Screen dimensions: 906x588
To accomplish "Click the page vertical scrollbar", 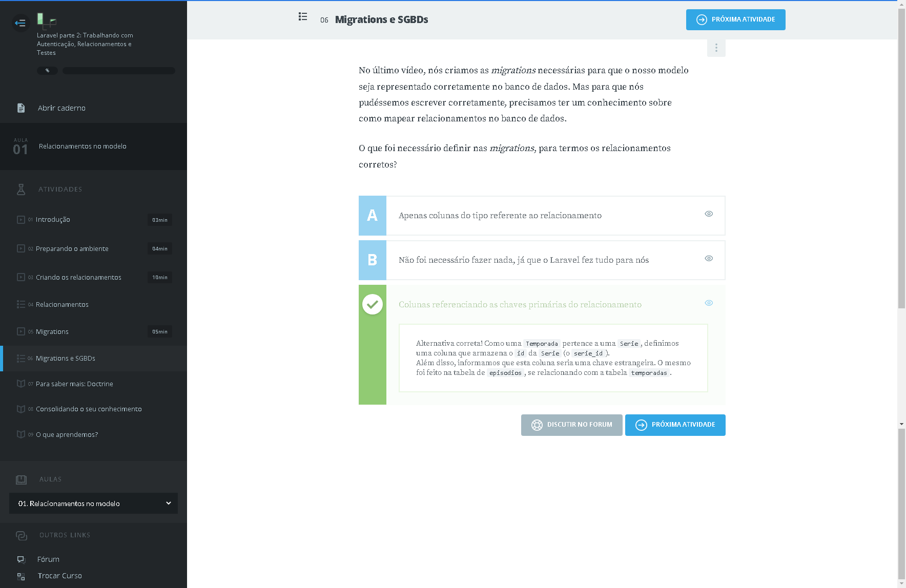I will click(901, 205).
